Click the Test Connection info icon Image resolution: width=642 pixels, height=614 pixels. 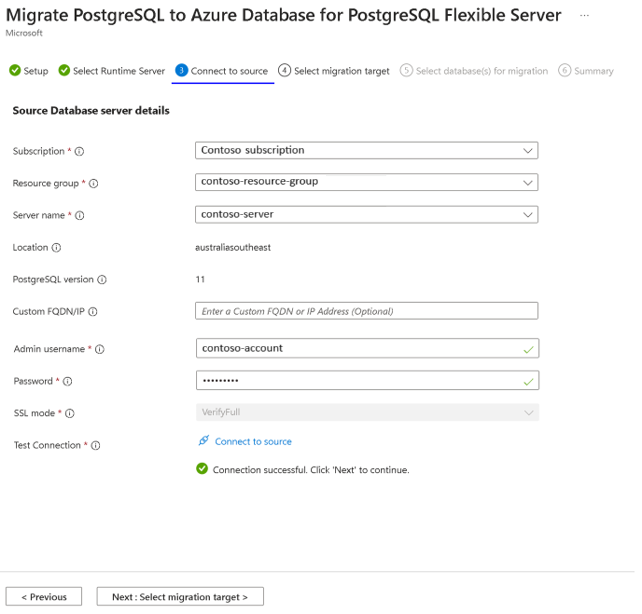point(97,445)
